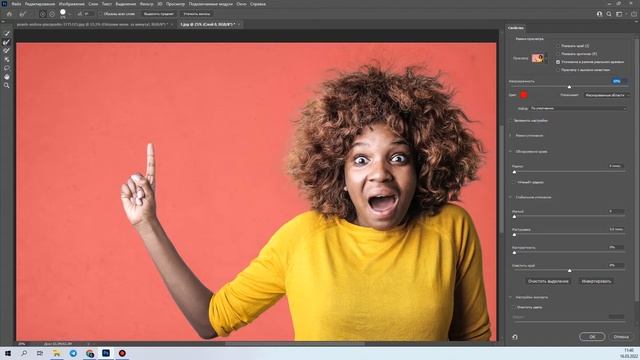640x360 pixels.
Task: Click the Shift Edge slider
Action: click(x=569, y=270)
